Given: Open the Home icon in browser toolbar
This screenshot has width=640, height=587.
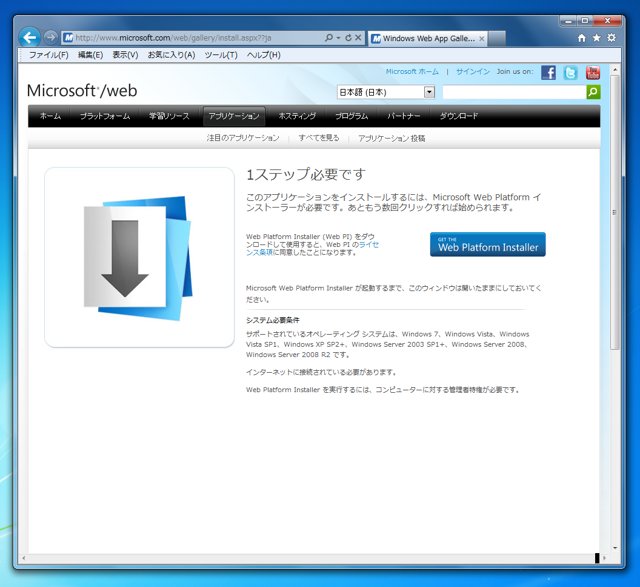Looking at the screenshot, I should coord(582,38).
